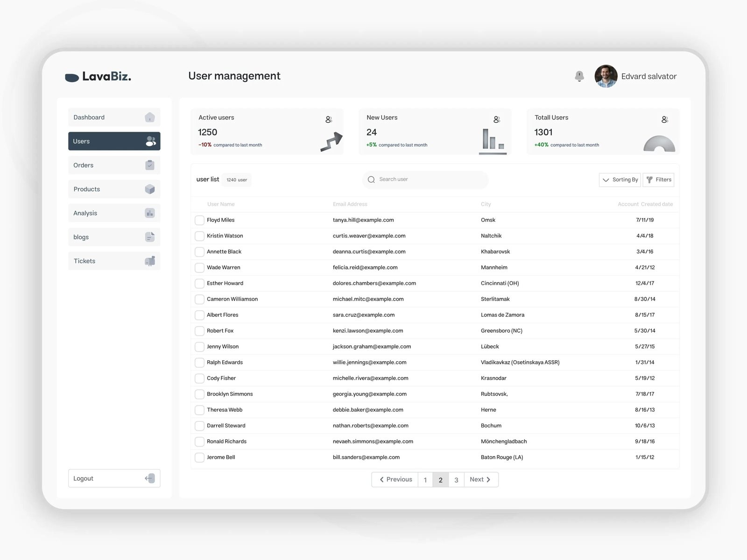Open the Analysis menu item
Image resolution: width=747 pixels, height=560 pixels.
point(114,213)
